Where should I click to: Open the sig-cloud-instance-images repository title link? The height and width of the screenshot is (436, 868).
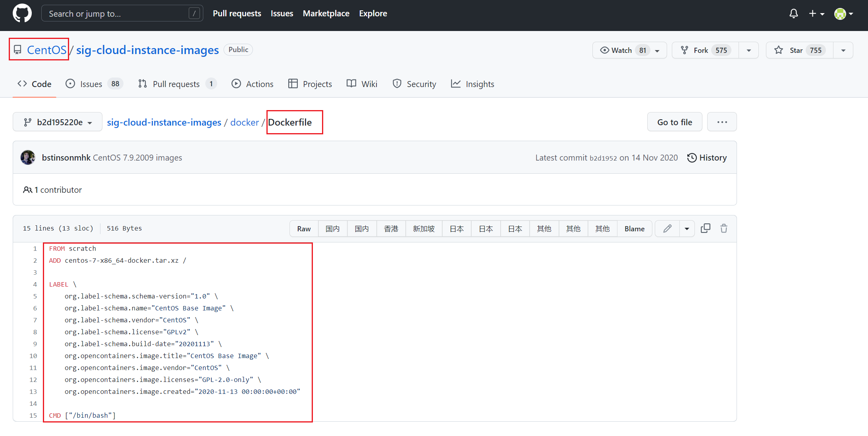(147, 50)
